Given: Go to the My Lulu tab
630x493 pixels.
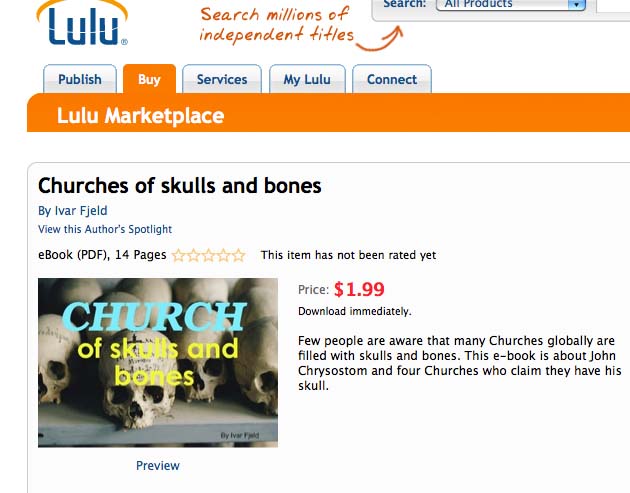Looking at the screenshot, I should coord(307,79).
